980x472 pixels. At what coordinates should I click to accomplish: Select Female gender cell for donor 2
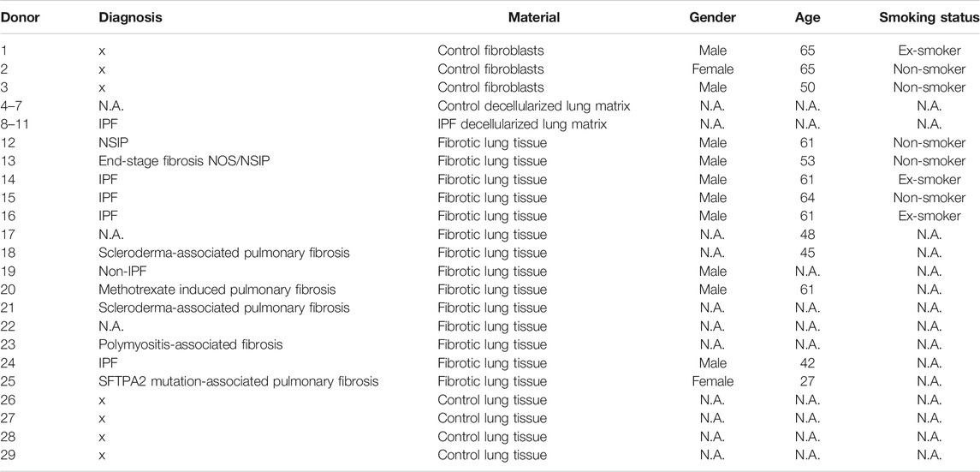click(712, 69)
